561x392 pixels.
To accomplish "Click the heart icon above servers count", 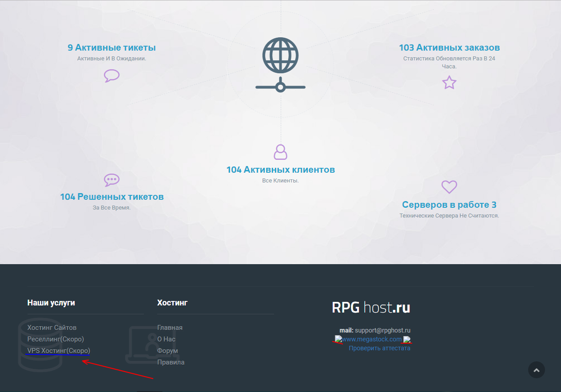I will [449, 186].
